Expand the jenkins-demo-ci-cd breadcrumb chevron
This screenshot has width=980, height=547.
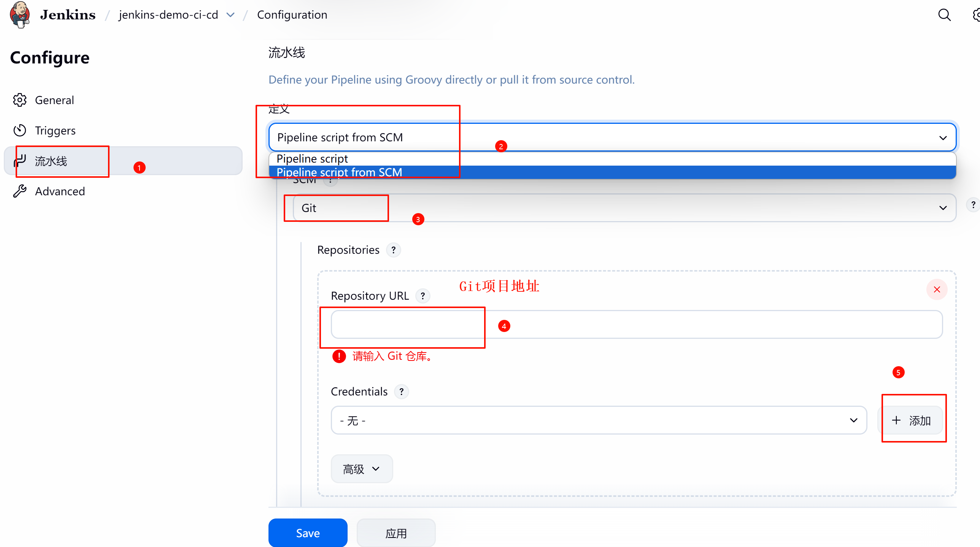230,15
